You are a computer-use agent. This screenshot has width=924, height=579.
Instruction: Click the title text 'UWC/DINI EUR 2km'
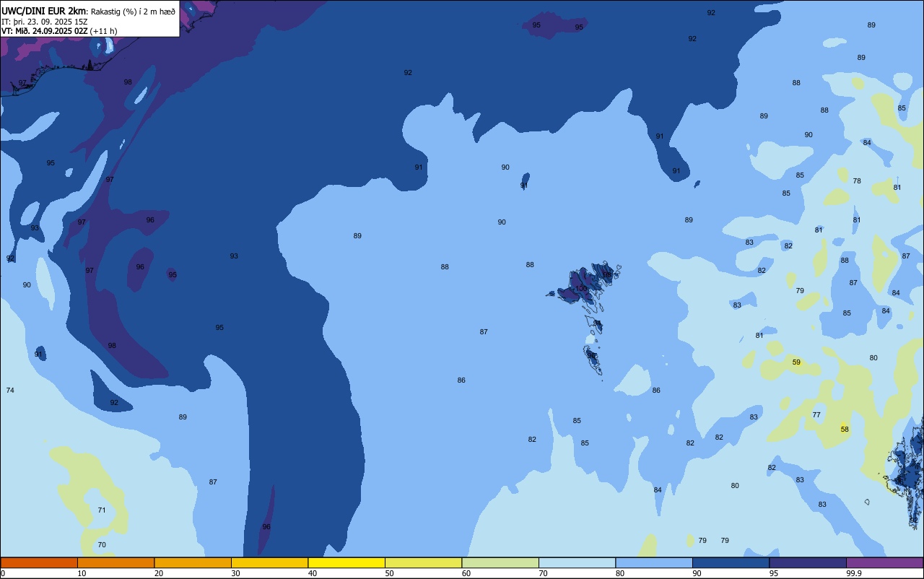(x=44, y=11)
